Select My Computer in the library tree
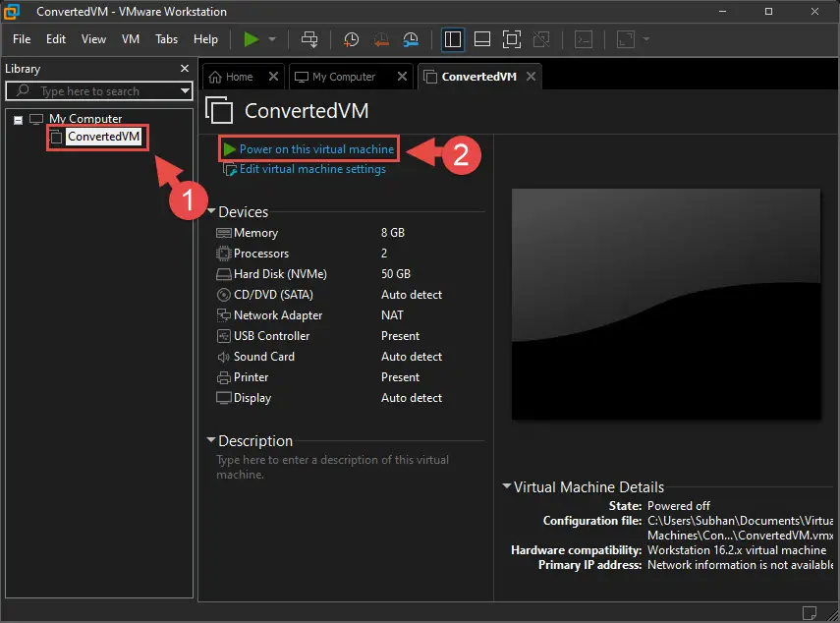 click(85, 118)
